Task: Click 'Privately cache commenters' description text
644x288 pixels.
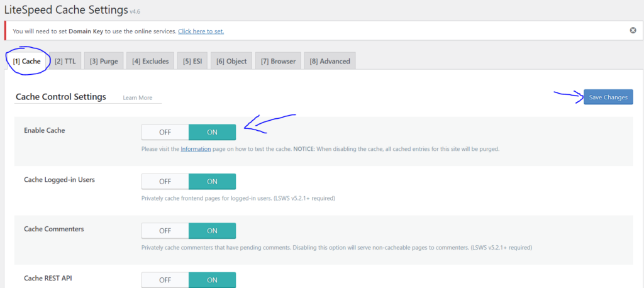Action: pyautogui.click(x=337, y=248)
